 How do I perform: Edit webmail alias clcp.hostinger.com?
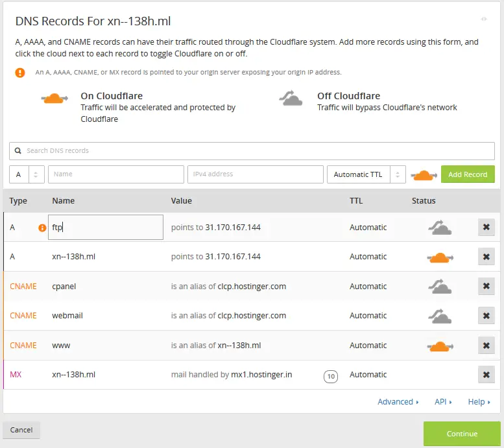[x=252, y=316]
